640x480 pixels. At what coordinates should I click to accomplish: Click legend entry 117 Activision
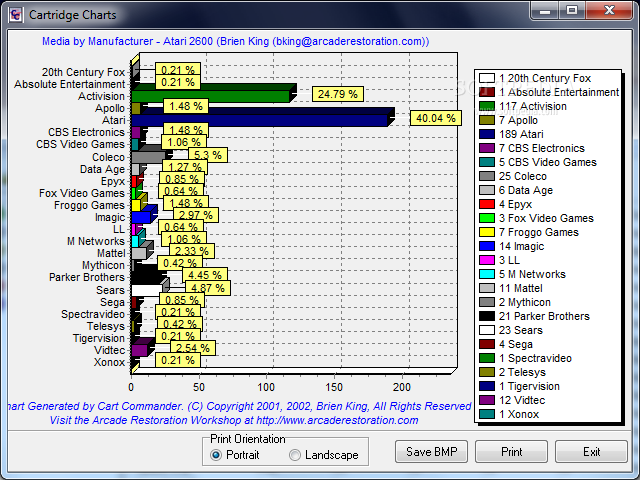pyautogui.click(x=533, y=106)
